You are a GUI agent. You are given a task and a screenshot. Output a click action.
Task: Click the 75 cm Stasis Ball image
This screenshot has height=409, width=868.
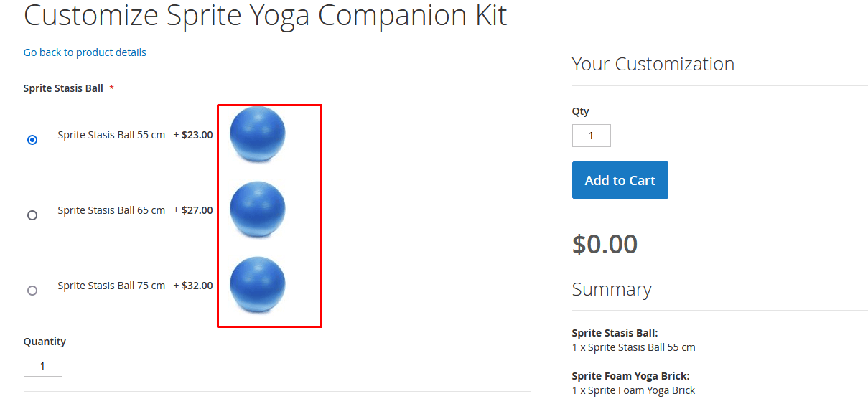[x=257, y=285]
